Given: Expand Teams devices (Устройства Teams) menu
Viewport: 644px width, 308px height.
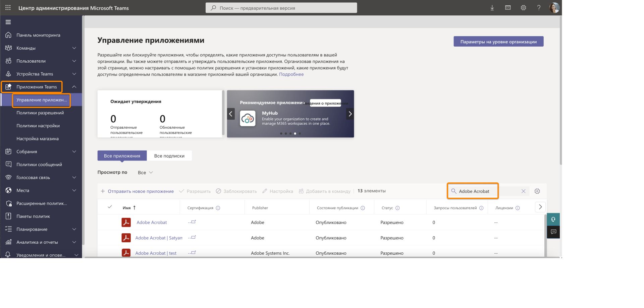Looking at the screenshot, I should 74,74.
